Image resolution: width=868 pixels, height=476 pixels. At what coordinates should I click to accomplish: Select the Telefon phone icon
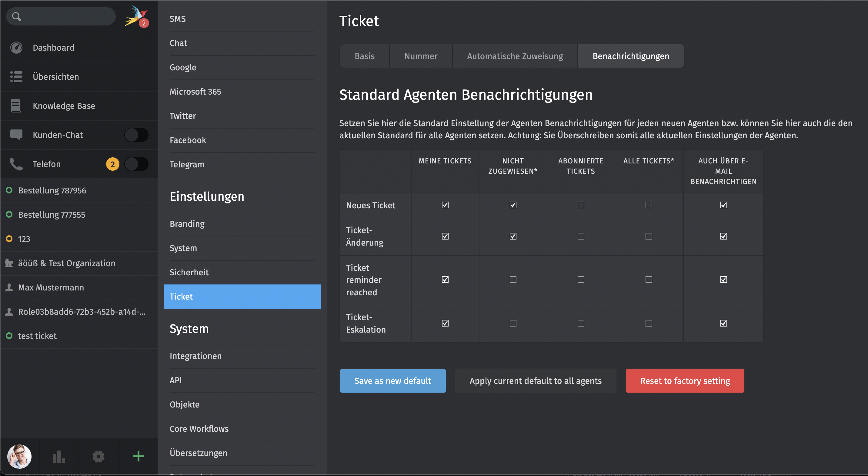pos(16,164)
